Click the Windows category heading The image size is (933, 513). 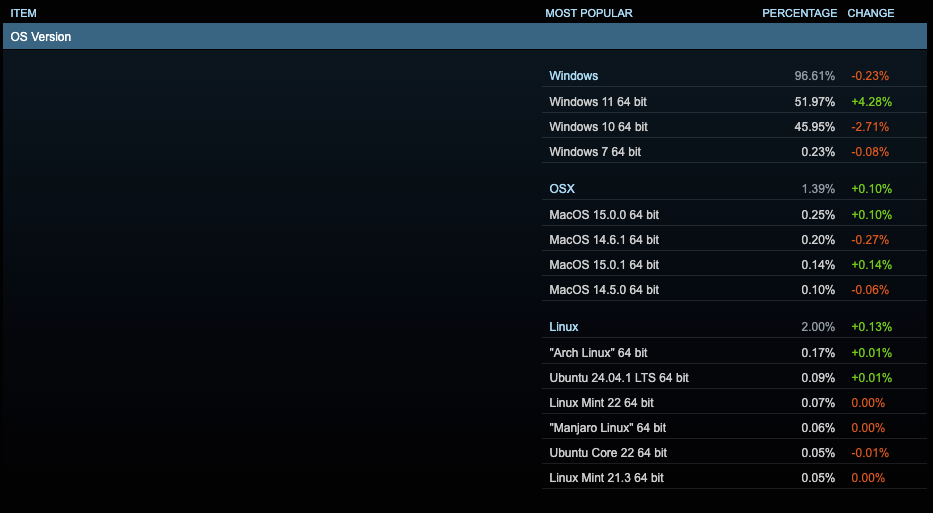574,76
